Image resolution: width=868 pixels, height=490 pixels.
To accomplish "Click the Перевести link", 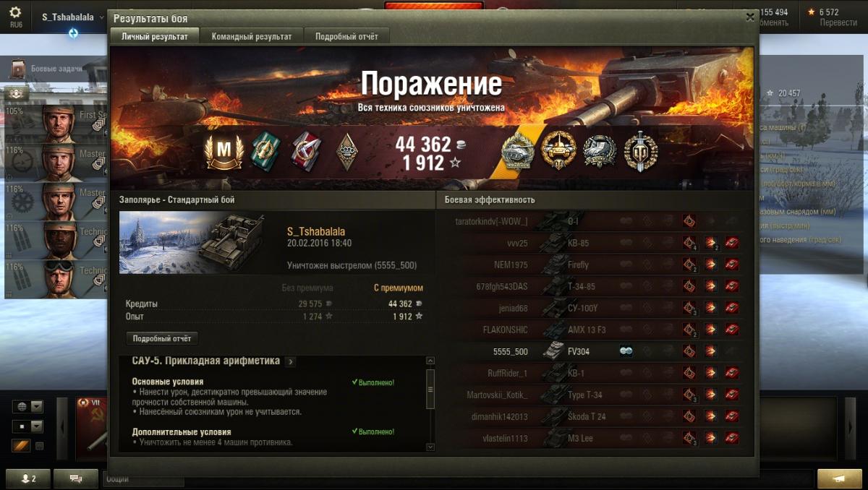I will pyautogui.click(x=838, y=22).
